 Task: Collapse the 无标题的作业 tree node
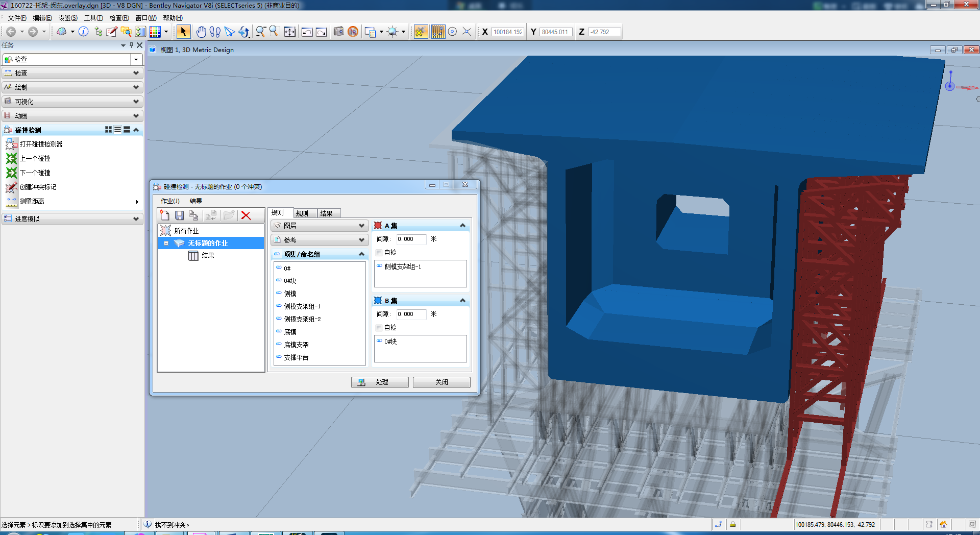pos(166,244)
